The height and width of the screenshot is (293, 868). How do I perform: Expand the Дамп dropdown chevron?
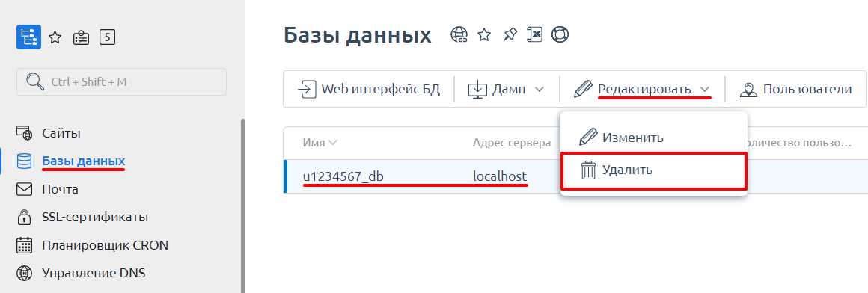point(540,90)
